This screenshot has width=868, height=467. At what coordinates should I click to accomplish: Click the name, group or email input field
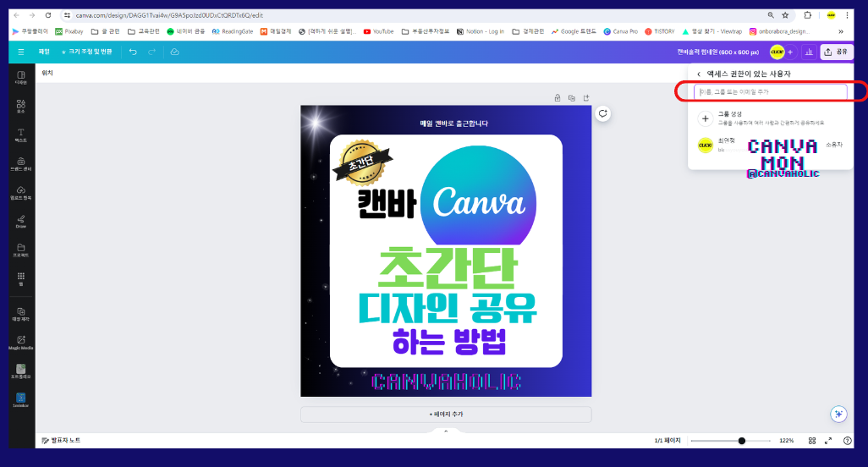point(770,92)
